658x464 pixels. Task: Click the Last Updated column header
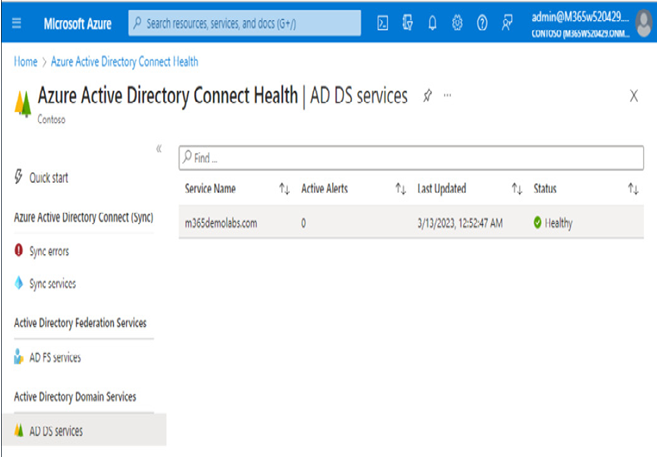pos(441,189)
